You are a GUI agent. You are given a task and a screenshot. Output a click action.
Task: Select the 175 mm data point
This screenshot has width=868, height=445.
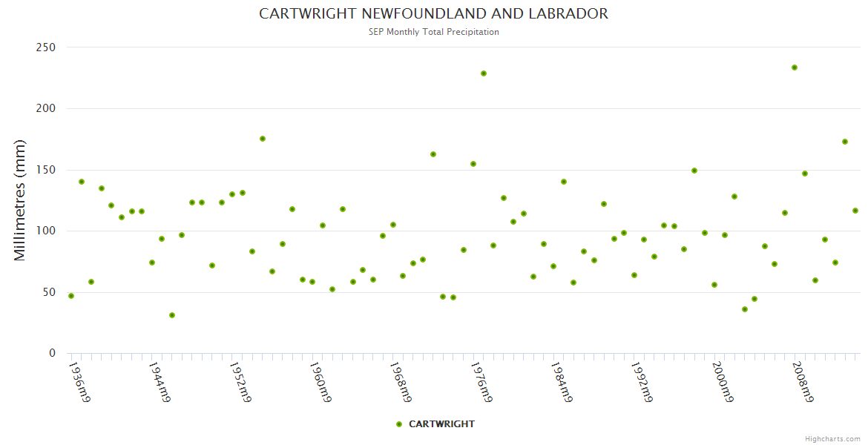tap(263, 139)
